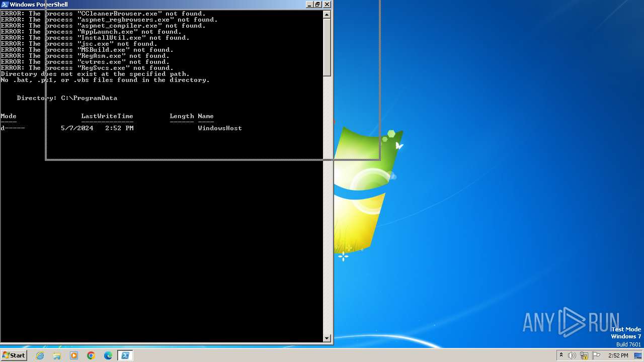The width and height of the screenshot is (644, 362).
Task: Open the Action Center flag icon
Action: (x=596, y=355)
